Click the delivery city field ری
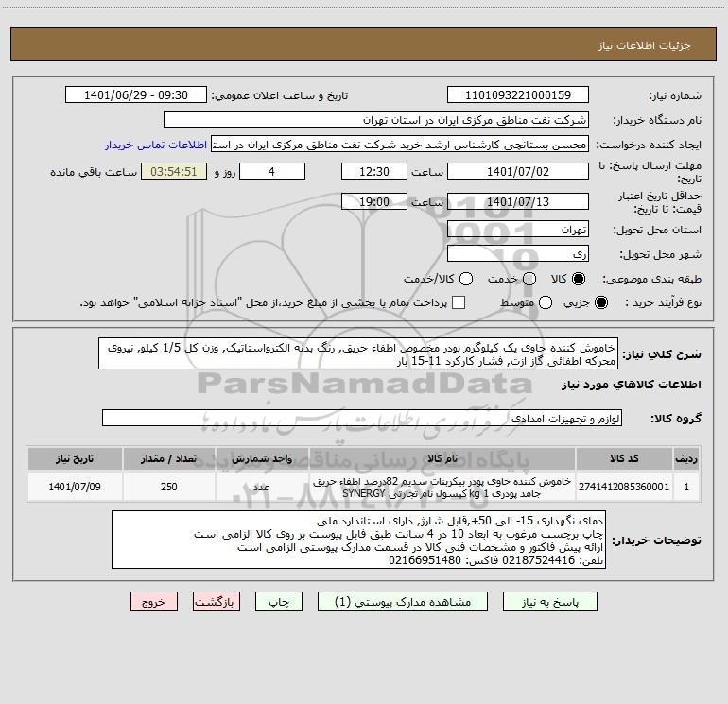Image resolution: width=728 pixels, height=704 pixels. (518, 254)
